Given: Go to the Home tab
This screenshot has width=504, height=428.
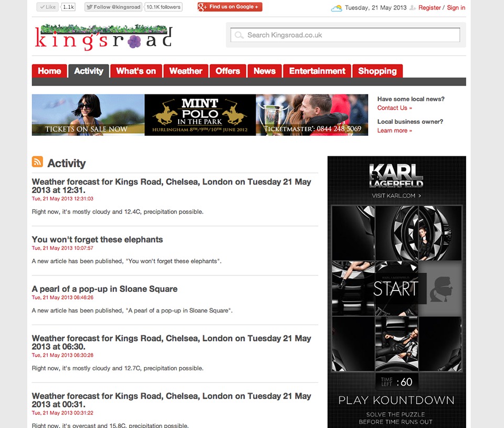Looking at the screenshot, I should coord(49,71).
